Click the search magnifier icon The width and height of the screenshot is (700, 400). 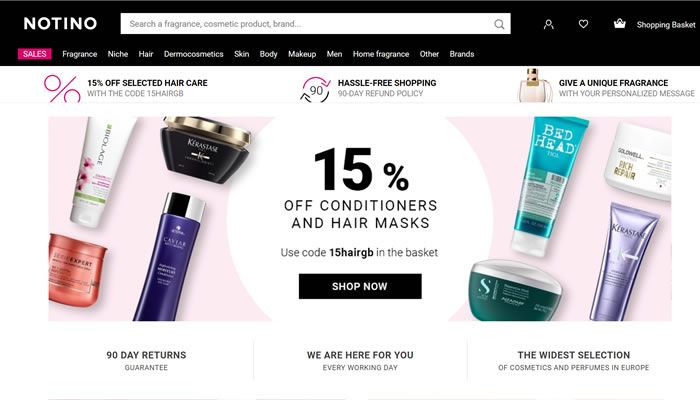point(499,24)
